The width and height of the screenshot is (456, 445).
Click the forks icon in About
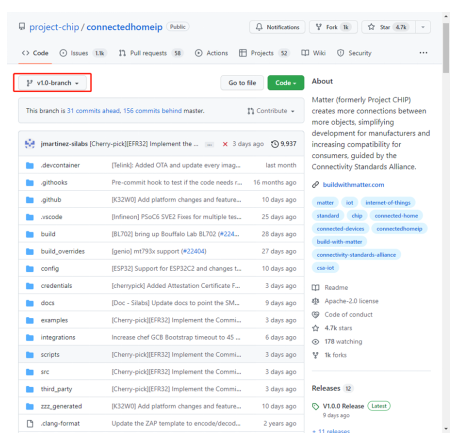point(315,355)
